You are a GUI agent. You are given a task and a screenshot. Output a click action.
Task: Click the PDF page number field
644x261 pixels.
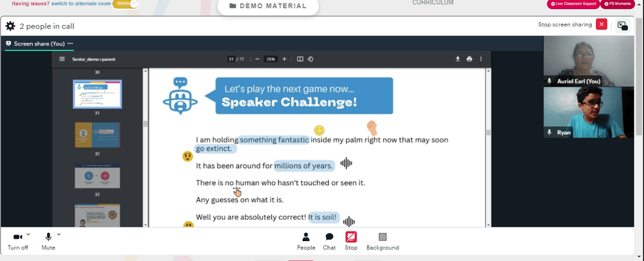point(231,59)
